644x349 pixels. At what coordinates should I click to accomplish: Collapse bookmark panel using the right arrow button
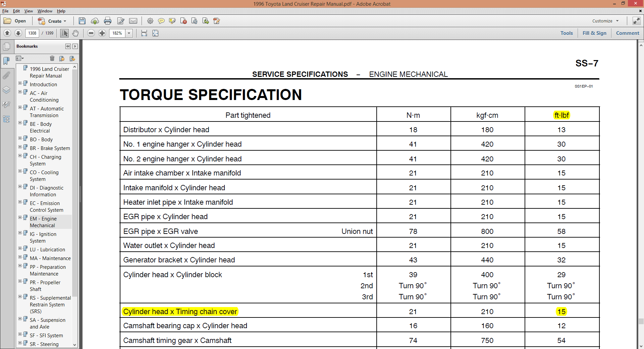coord(75,46)
